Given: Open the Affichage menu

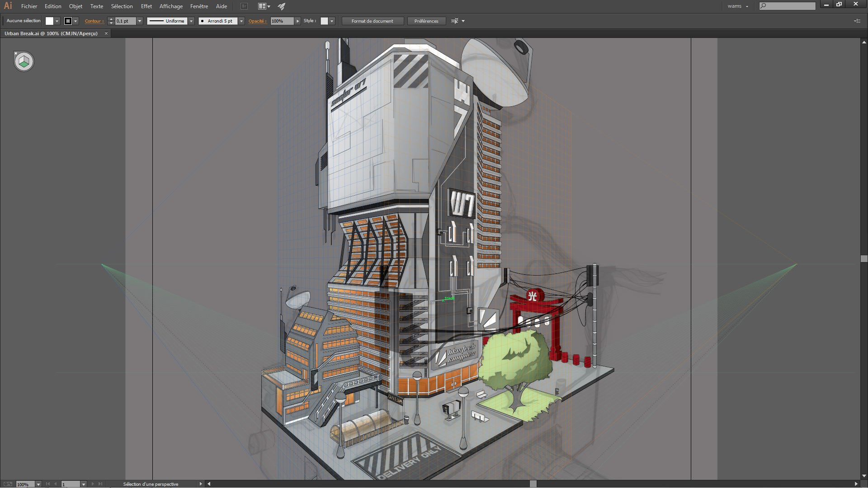Looking at the screenshot, I should coord(171,6).
